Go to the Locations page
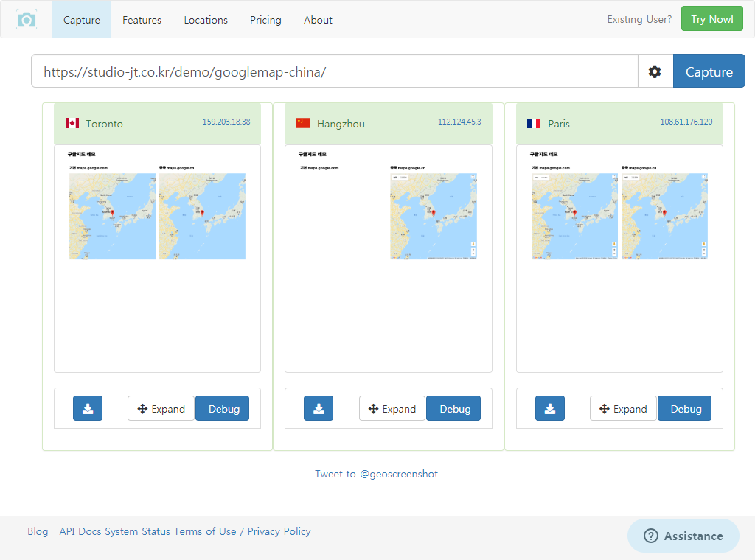755x560 pixels. click(x=206, y=20)
